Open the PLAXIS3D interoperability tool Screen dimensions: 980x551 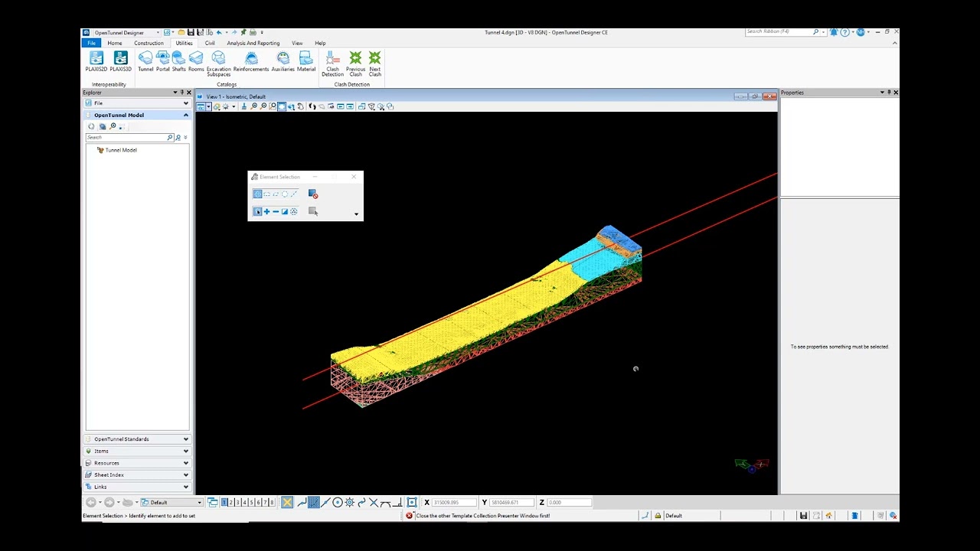pyautogui.click(x=120, y=63)
